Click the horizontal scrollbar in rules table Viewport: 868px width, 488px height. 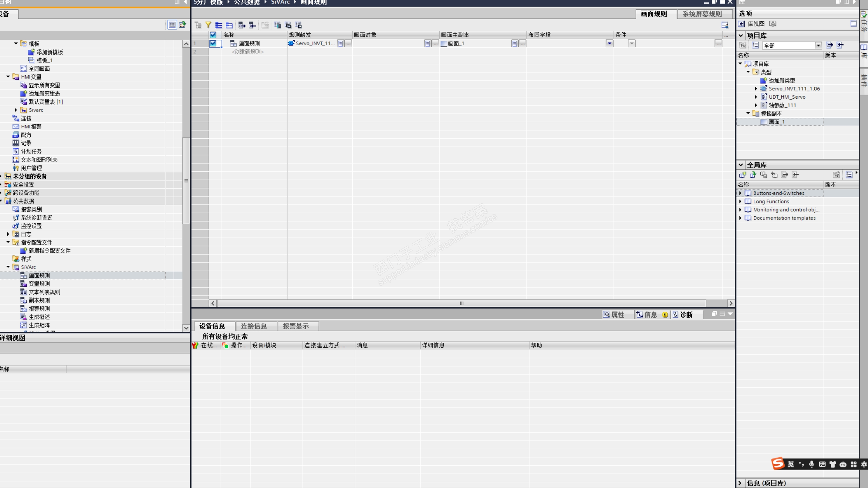[x=461, y=303]
